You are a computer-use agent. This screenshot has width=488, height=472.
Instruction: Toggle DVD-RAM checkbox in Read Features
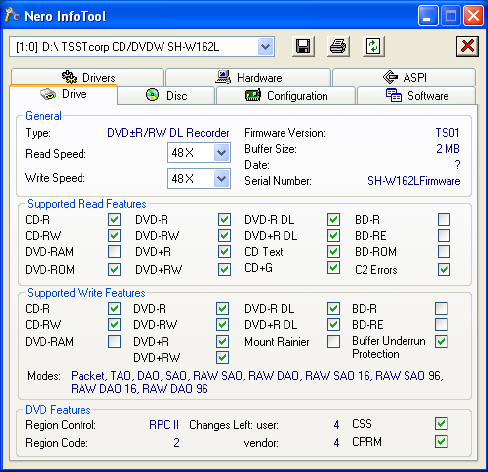pyautogui.click(x=114, y=252)
